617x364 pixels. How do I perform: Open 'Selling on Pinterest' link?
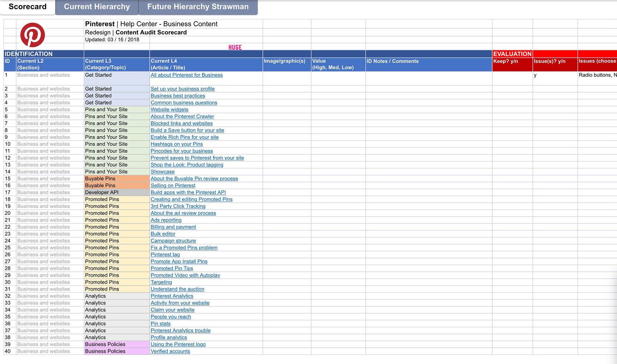coord(173,186)
